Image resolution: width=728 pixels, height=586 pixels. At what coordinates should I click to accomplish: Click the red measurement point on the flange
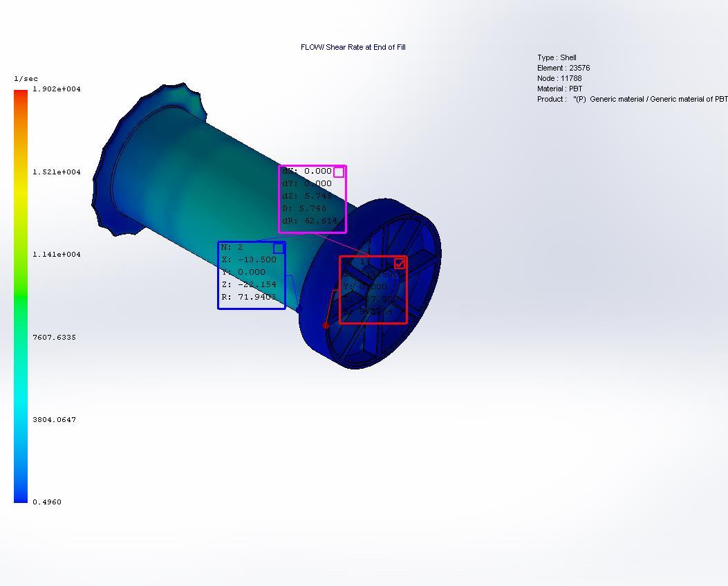click(326, 325)
